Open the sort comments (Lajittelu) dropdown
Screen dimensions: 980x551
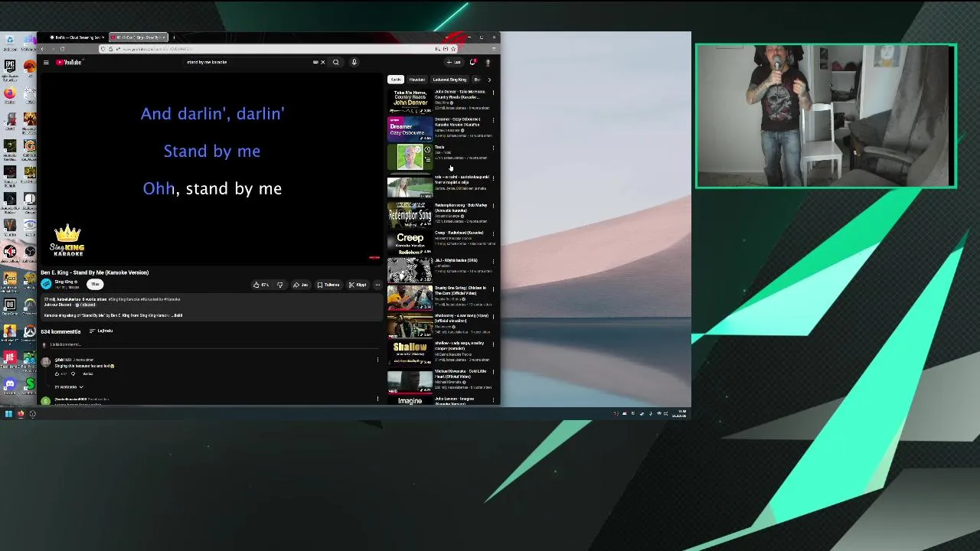101,331
